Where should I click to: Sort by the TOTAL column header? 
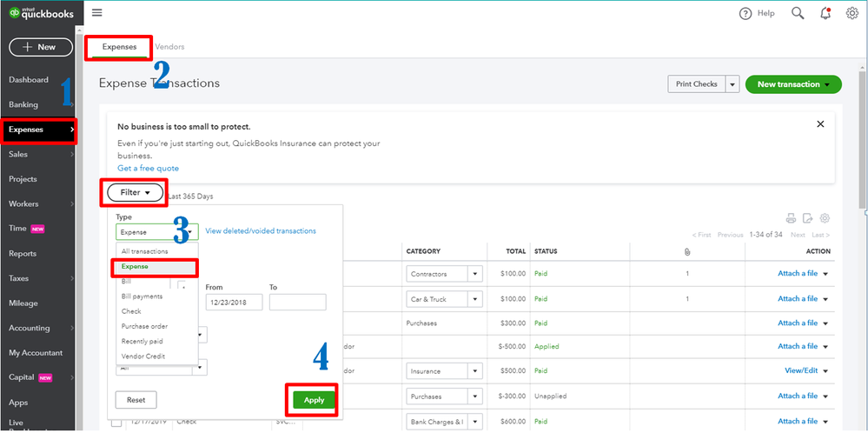pyautogui.click(x=516, y=251)
